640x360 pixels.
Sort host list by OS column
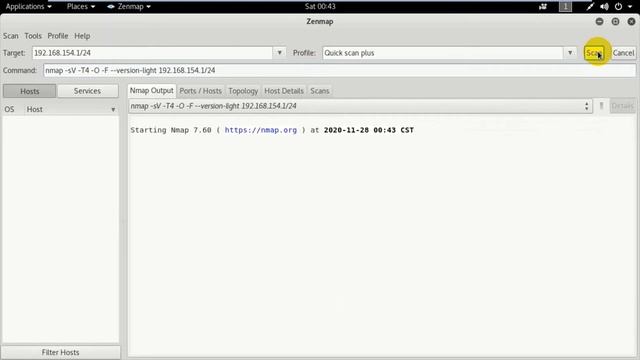click(x=9, y=109)
